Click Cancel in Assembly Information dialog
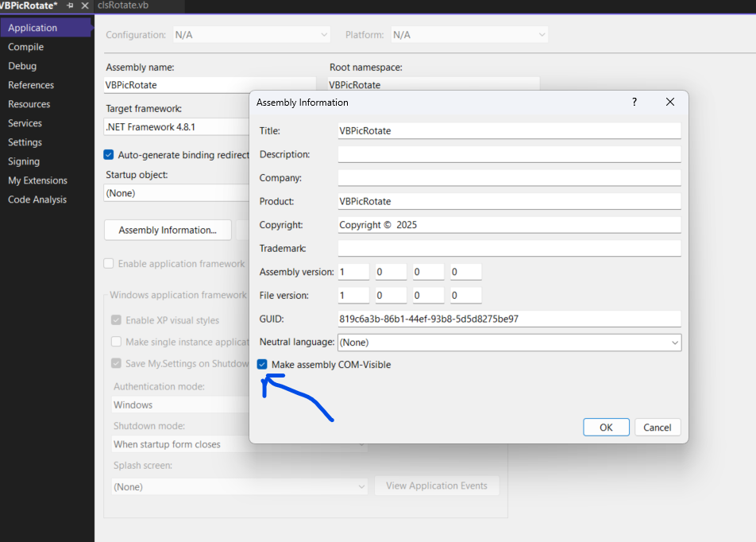This screenshot has height=542, width=756. tap(658, 427)
